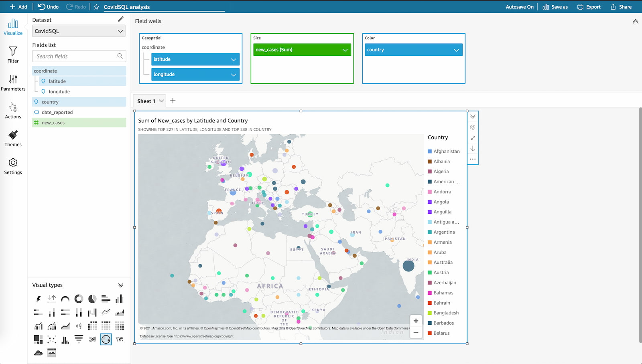The image size is (642, 364).
Task: Open the CovidSQL dataset dropdown
Action: (79, 31)
